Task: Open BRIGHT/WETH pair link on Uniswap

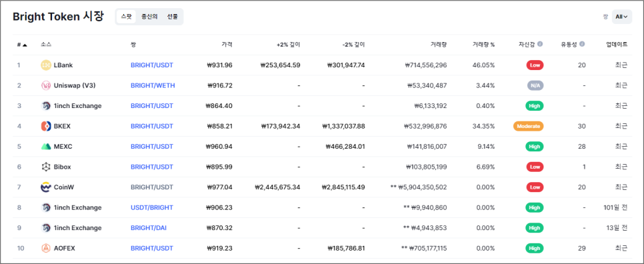Action: point(153,85)
